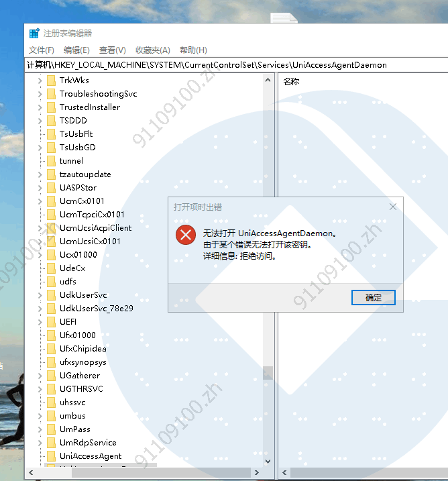
Task: Expand the UEFI key
Action: 40,322
